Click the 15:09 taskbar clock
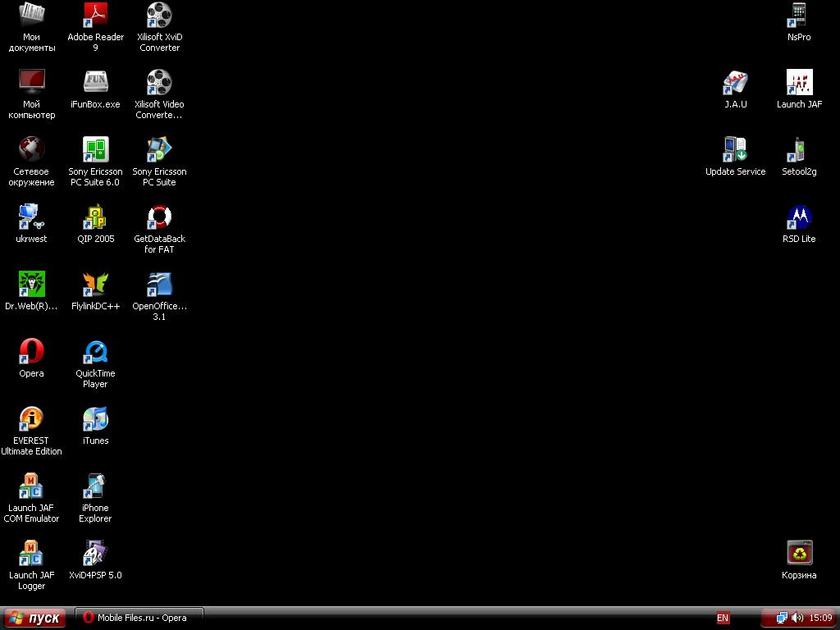 (x=820, y=619)
